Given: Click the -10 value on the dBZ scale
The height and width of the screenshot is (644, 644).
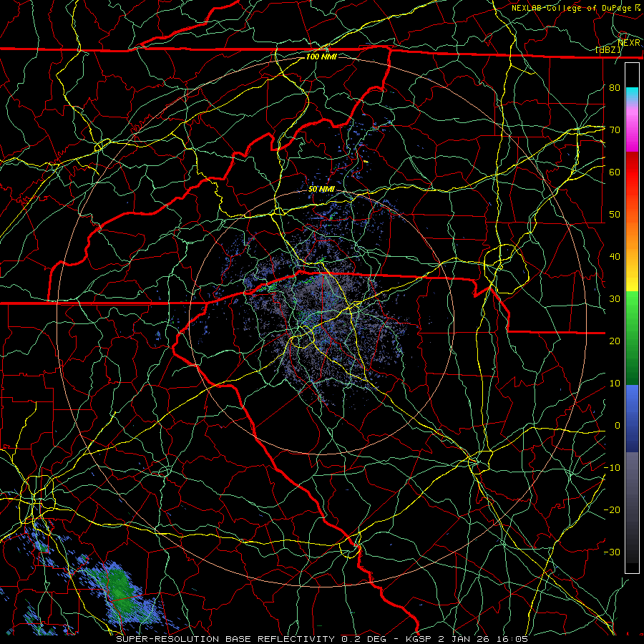Looking at the screenshot, I should tap(612, 468).
